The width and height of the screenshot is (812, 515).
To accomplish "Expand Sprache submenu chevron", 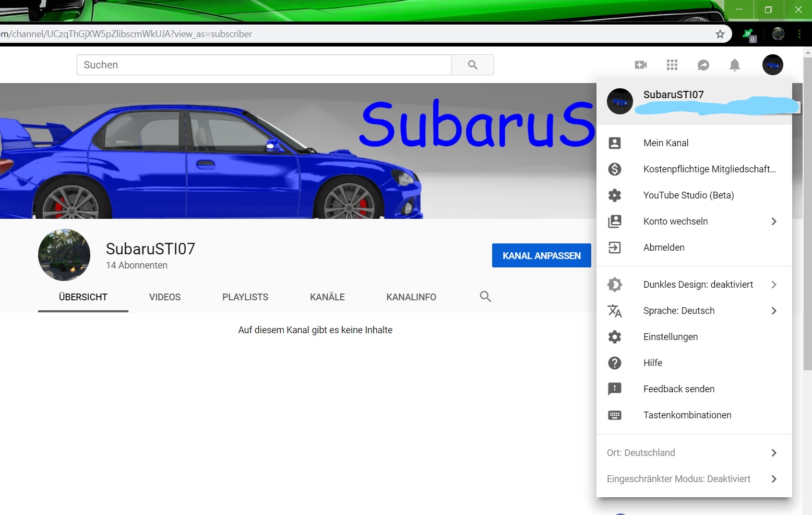I will [774, 311].
